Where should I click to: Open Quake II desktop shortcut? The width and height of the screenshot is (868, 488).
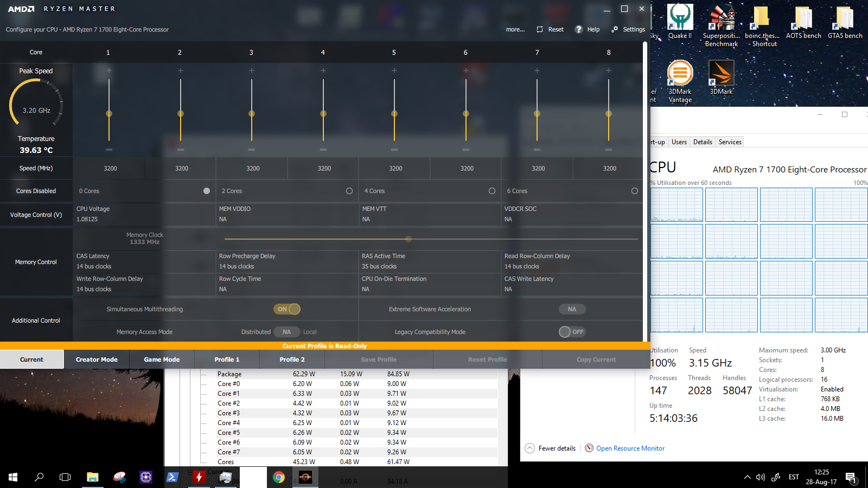[680, 22]
